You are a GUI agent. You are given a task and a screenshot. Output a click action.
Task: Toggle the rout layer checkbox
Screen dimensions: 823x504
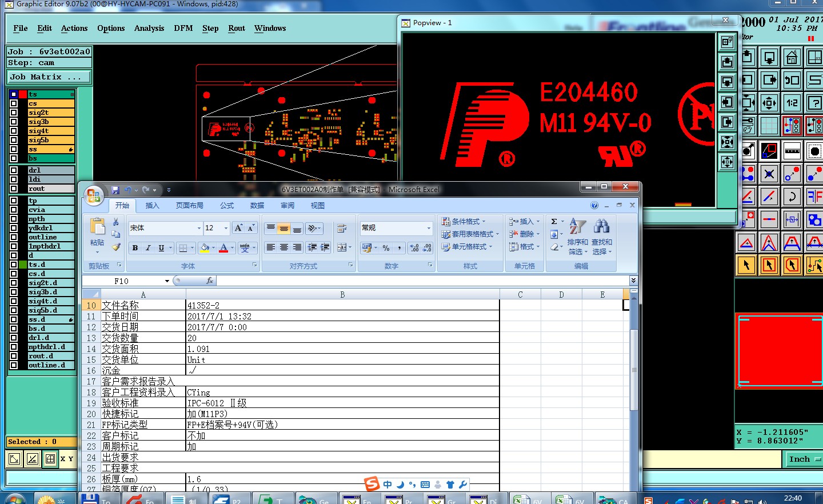[x=14, y=189]
